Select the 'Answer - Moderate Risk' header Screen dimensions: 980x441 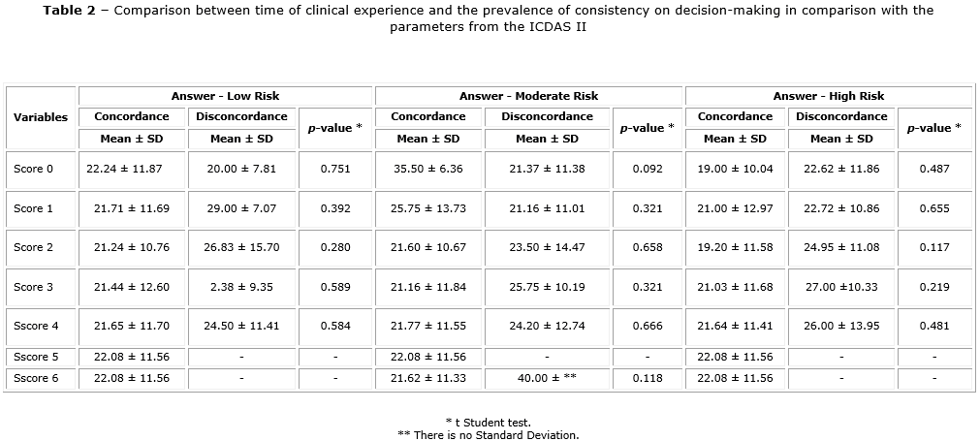click(528, 96)
